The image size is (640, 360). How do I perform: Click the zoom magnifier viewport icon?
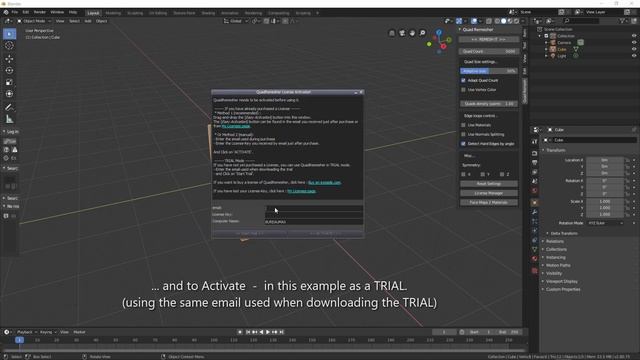click(x=422, y=33)
